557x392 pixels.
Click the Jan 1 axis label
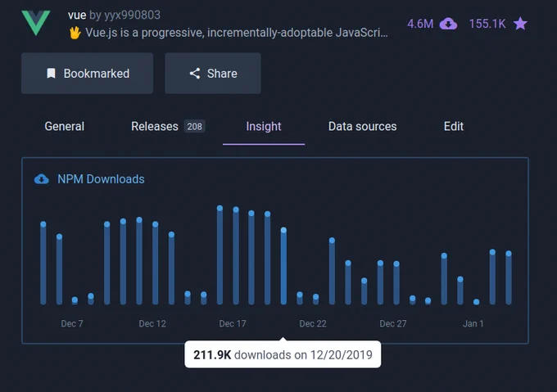point(473,323)
